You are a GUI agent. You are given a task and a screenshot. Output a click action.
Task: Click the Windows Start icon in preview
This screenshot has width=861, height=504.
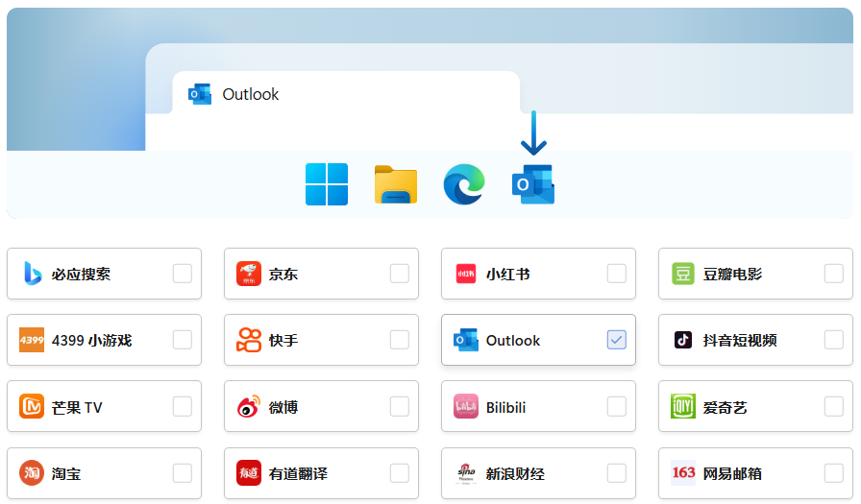[326, 184]
